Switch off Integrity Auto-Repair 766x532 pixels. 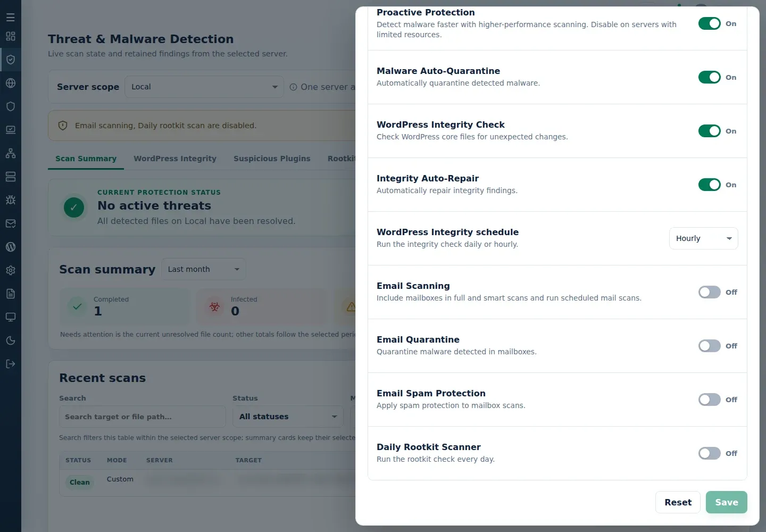710,185
